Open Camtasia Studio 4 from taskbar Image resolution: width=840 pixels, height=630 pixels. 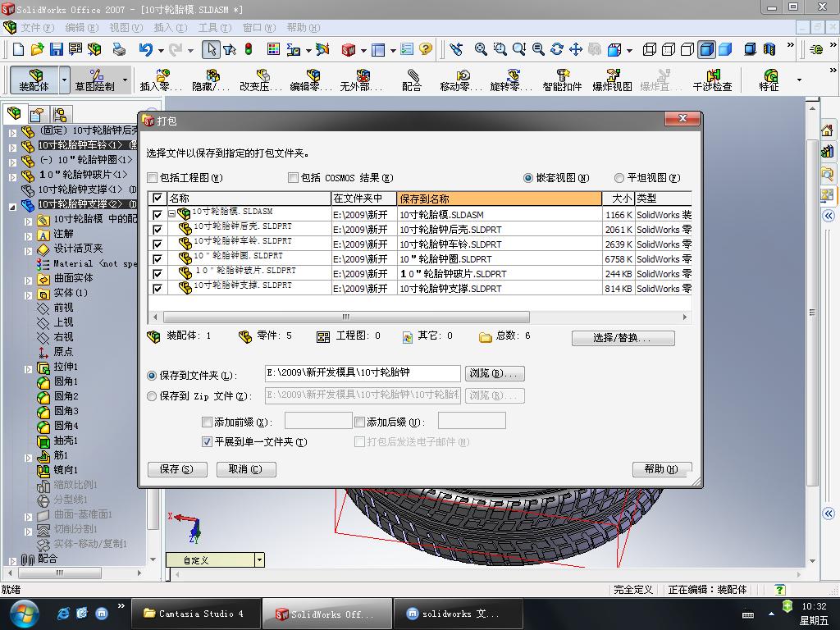pos(195,614)
